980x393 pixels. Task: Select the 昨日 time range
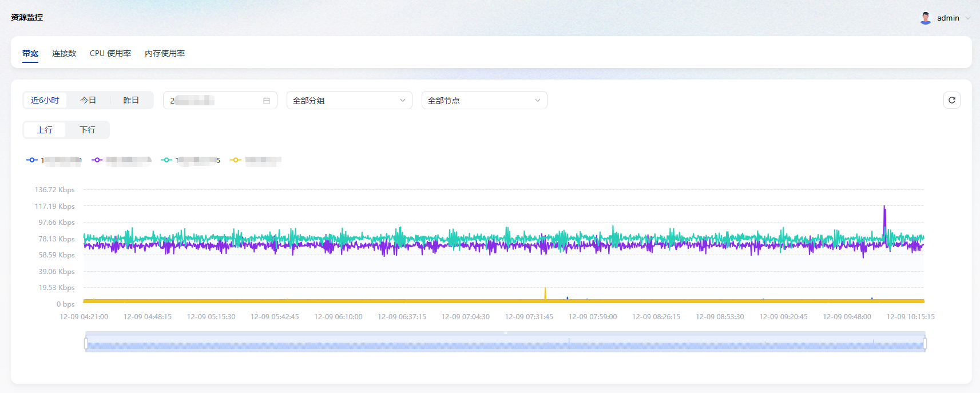pyautogui.click(x=131, y=100)
